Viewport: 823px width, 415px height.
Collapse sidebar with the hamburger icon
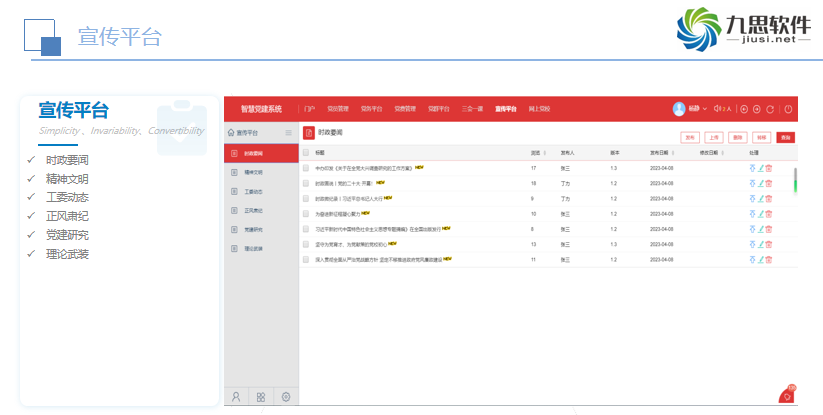pos(288,133)
